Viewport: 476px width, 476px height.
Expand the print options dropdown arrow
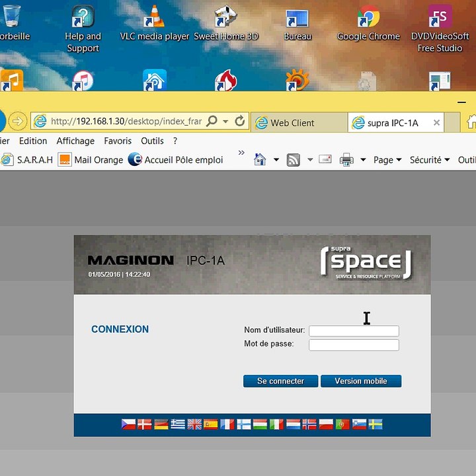pos(363,159)
